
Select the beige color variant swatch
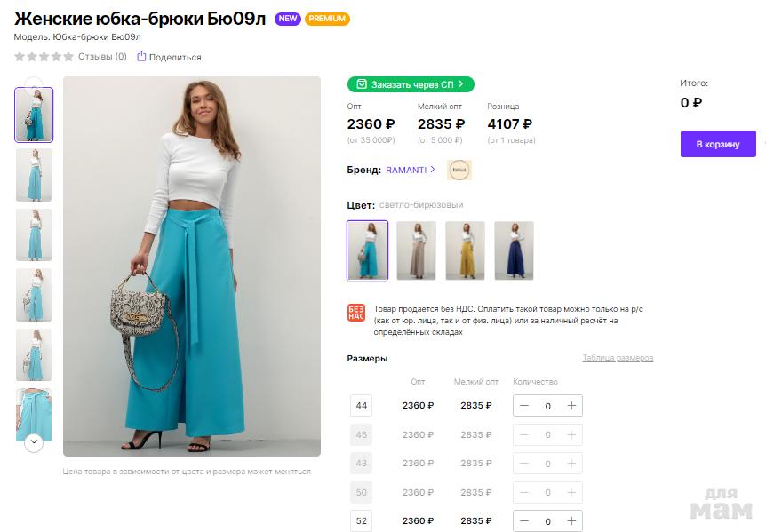[x=416, y=250]
